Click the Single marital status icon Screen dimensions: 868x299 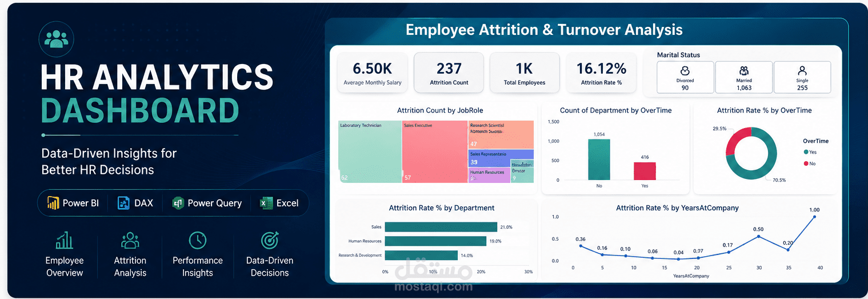click(x=802, y=71)
